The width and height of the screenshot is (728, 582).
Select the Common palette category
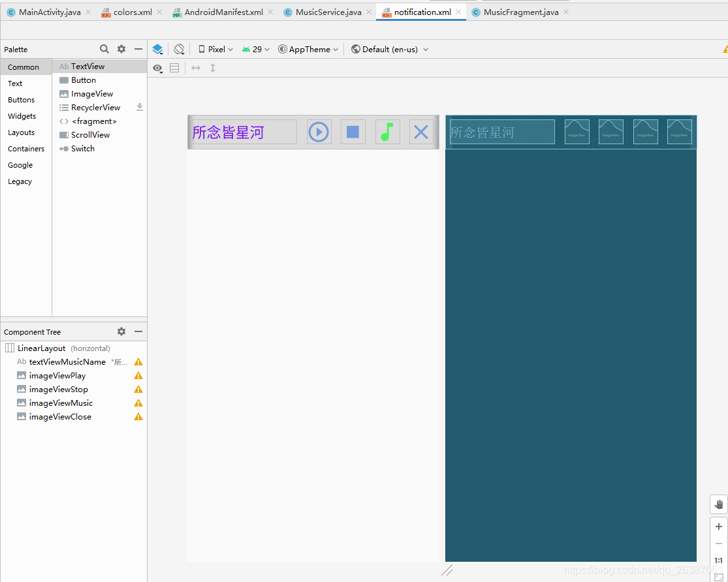pyautogui.click(x=26, y=67)
